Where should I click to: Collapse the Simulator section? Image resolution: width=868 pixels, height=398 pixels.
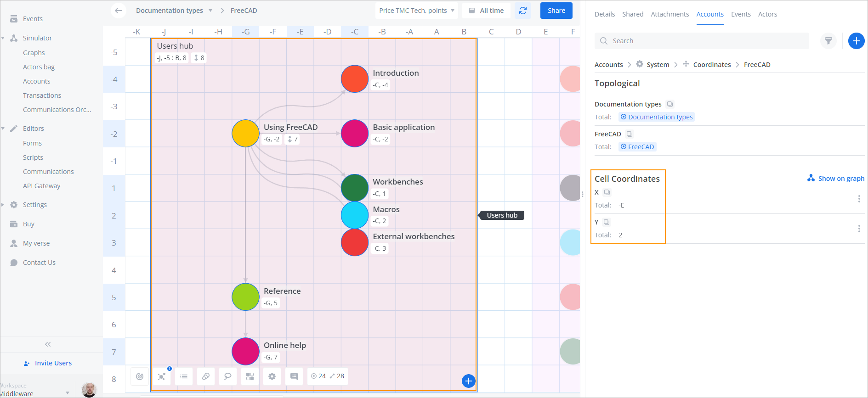pos(3,38)
